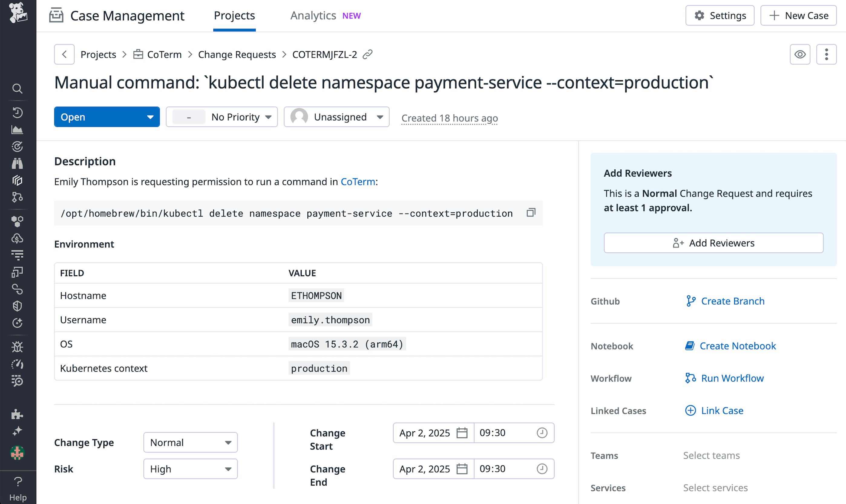Click the Cloud Cost dollar icon in sidebar
Image resolution: width=846 pixels, height=504 pixels.
coord(17,238)
